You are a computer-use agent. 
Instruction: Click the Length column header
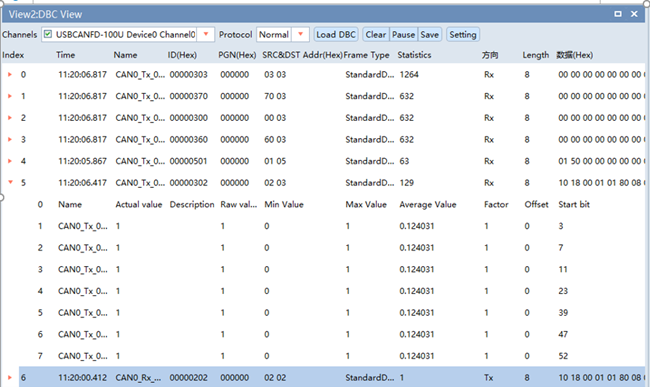click(535, 55)
